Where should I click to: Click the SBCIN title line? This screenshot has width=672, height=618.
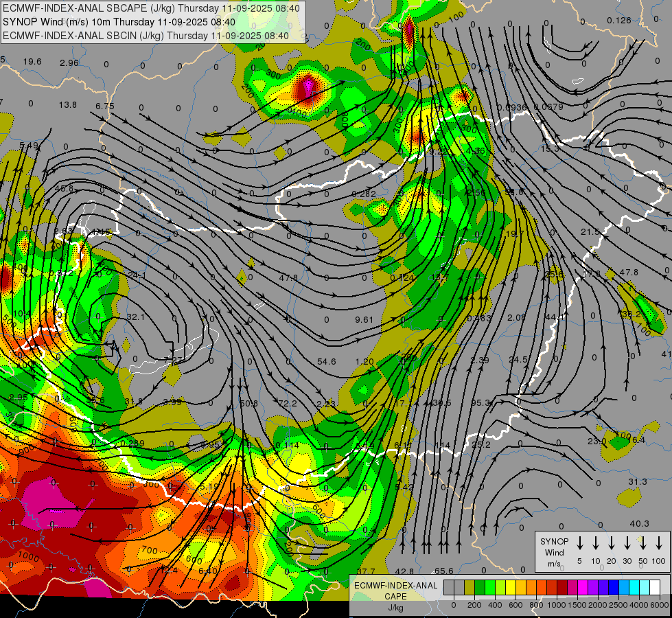pyautogui.click(x=146, y=36)
